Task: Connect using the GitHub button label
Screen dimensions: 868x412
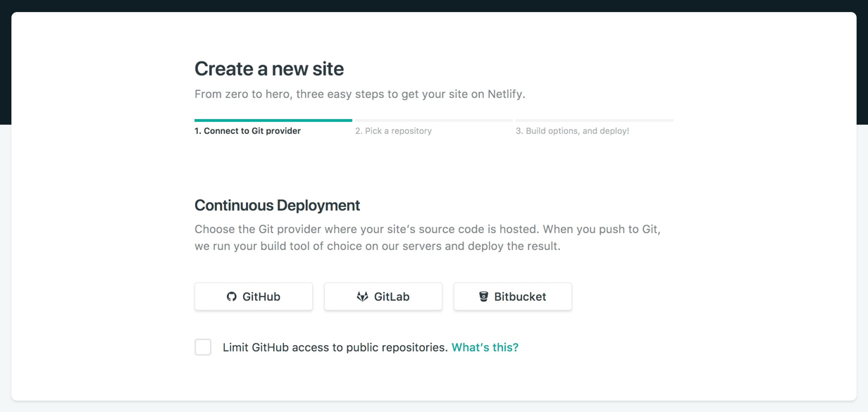Action: click(x=261, y=296)
